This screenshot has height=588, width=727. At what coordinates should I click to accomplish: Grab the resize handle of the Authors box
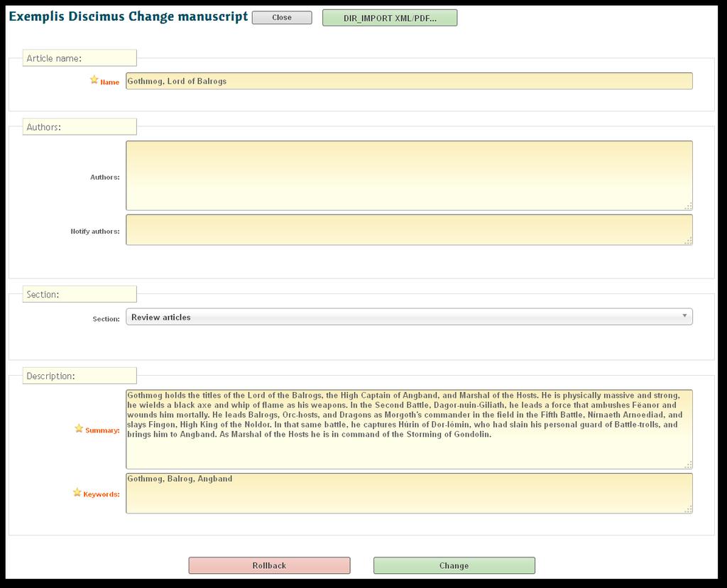(689, 207)
